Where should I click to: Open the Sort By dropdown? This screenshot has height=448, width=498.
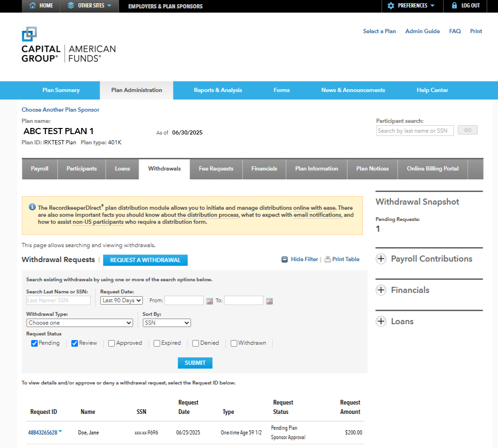coord(166,322)
